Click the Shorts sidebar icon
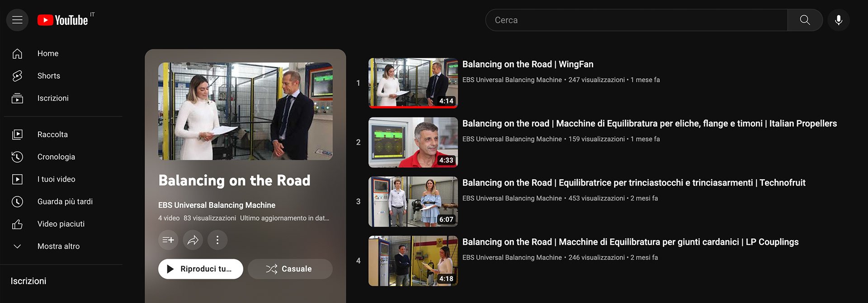868x303 pixels. (x=17, y=76)
